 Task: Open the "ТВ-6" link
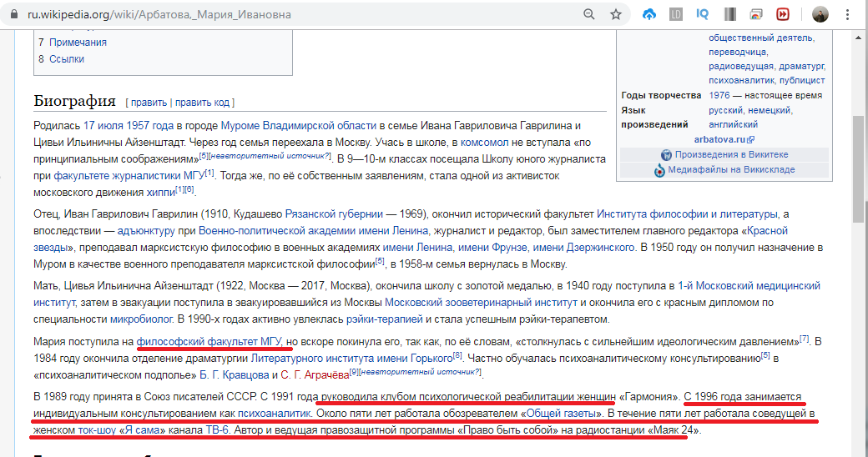[x=217, y=429]
